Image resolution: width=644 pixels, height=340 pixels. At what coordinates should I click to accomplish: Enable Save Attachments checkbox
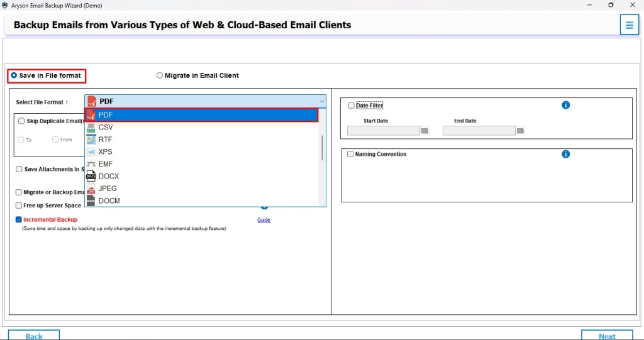click(x=19, y=169)
